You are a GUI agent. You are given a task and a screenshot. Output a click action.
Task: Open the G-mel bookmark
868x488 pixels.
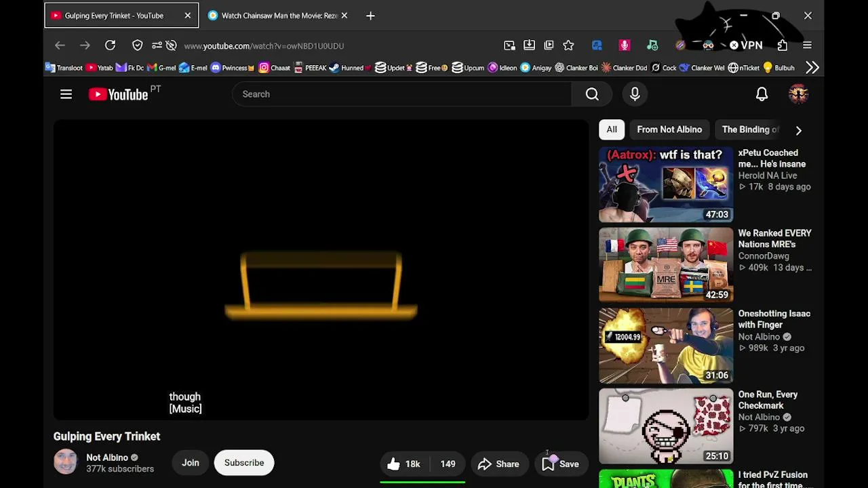tap(161, 68)
